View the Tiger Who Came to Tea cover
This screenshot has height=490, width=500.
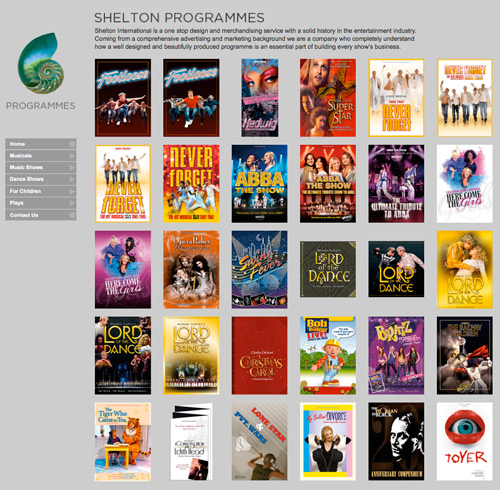click(123, 442)
